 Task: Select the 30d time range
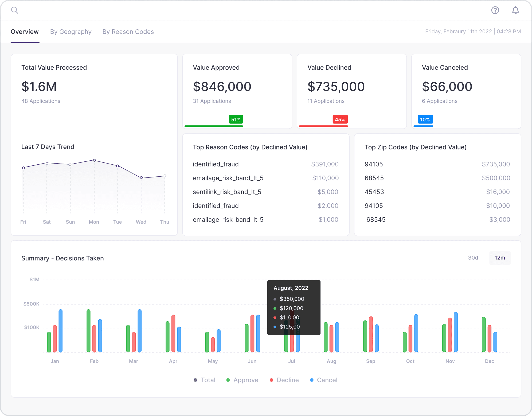tap(473, 258)
